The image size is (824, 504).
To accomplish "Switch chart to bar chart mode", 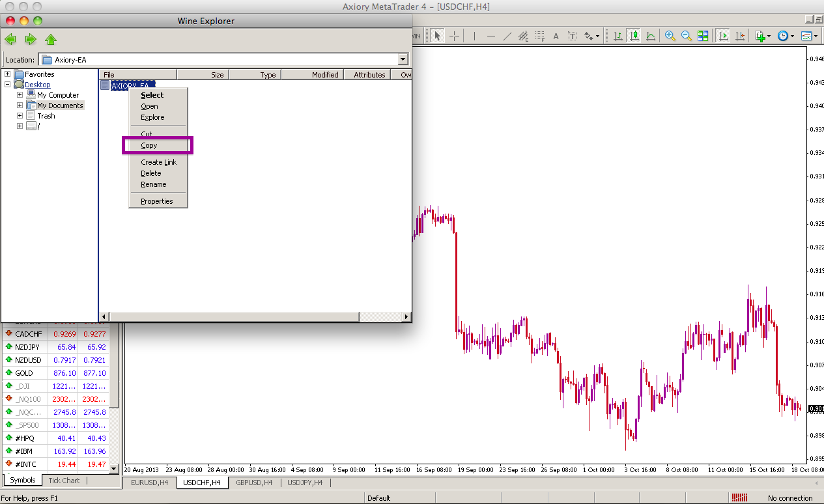I will 617,36.
